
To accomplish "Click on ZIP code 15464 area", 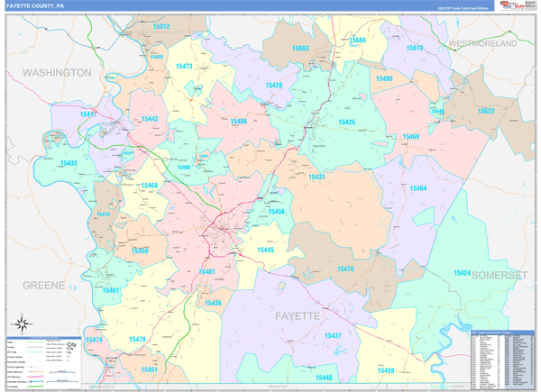I will coord(417,188).
